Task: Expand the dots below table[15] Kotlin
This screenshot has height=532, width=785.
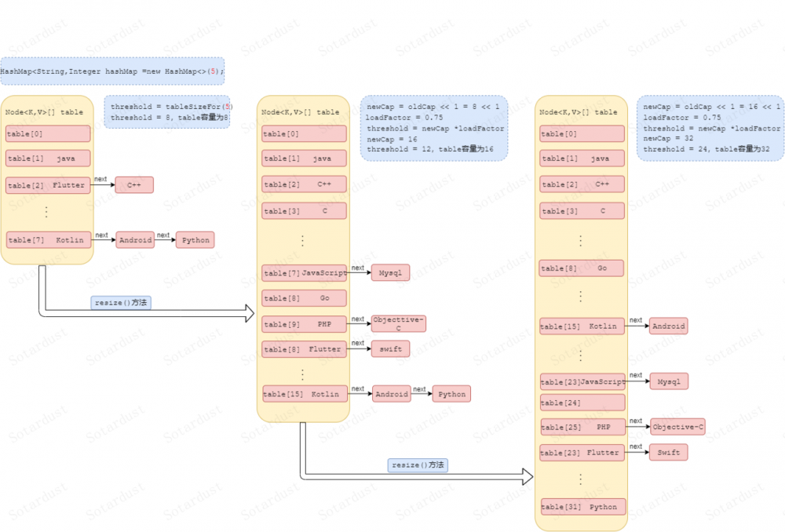Action: 581,353
